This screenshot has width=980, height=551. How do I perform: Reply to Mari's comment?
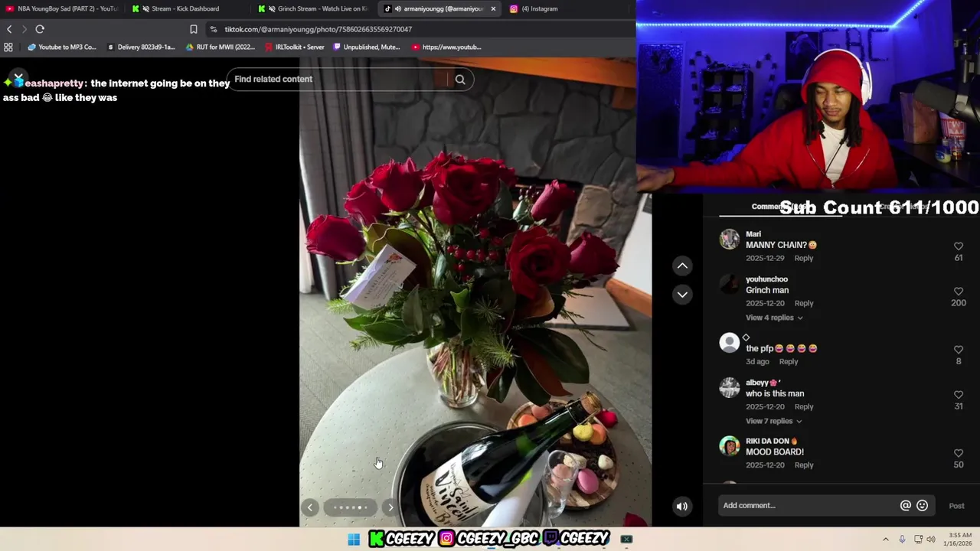coord(803,258)
